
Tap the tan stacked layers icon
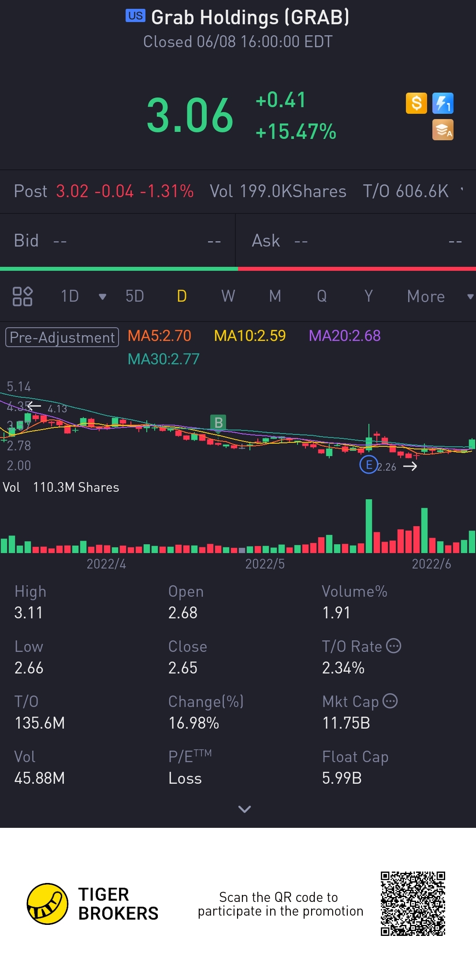pos(443,130)
